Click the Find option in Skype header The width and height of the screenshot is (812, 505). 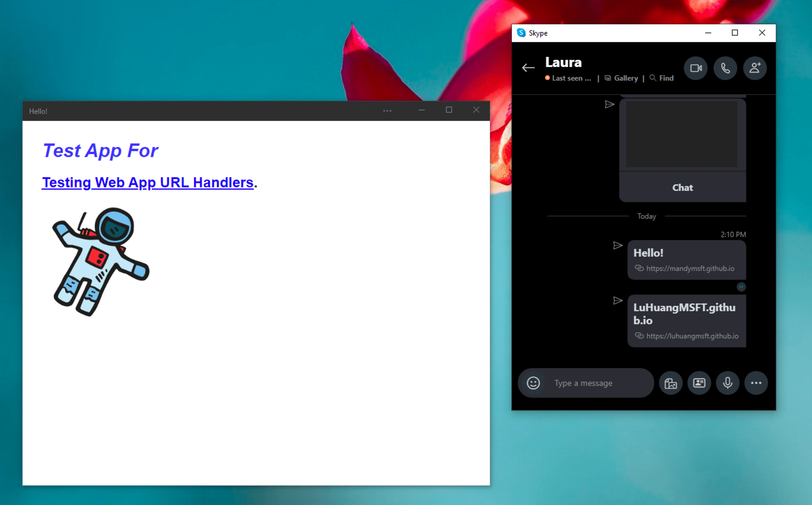(661, 78)
